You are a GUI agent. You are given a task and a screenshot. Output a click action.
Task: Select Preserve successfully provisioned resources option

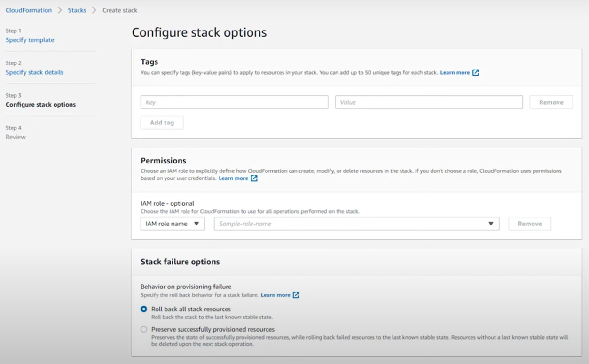coord(144,329)
